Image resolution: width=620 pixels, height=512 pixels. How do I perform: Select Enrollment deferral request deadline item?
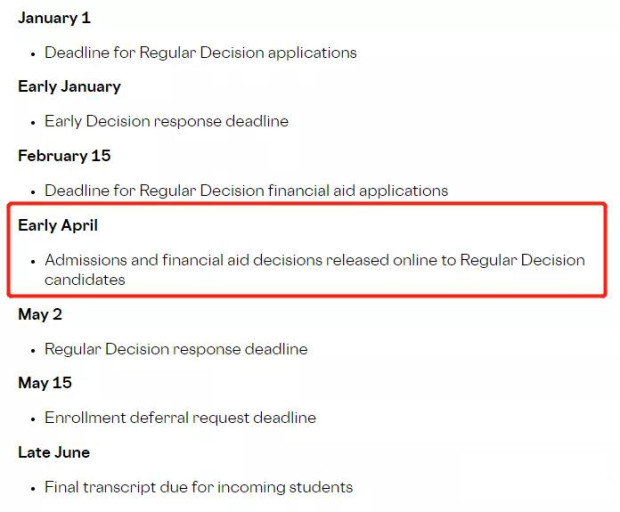pyautogui.click(x=180, y=418)
